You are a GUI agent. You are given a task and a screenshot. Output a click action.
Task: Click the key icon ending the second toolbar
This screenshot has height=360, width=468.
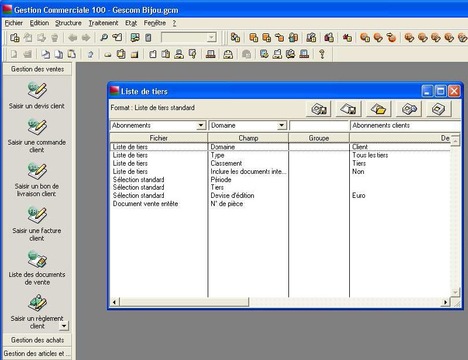pos(322,54)
